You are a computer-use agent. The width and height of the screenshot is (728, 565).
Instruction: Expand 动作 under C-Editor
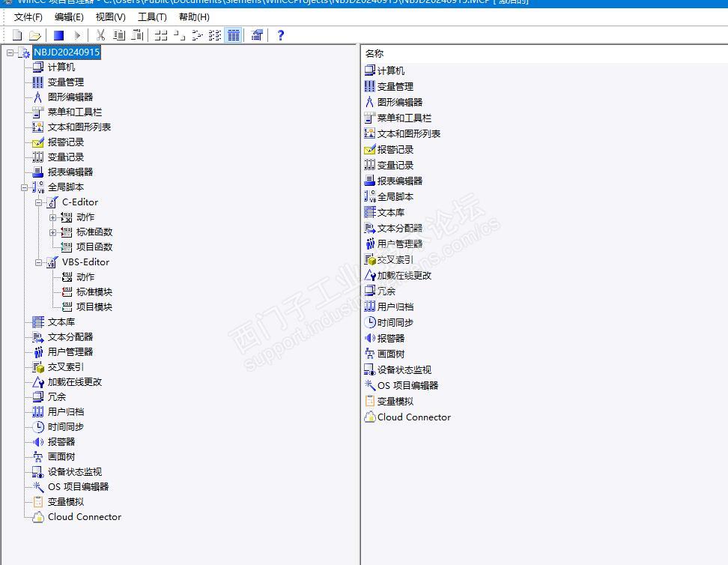53,217
